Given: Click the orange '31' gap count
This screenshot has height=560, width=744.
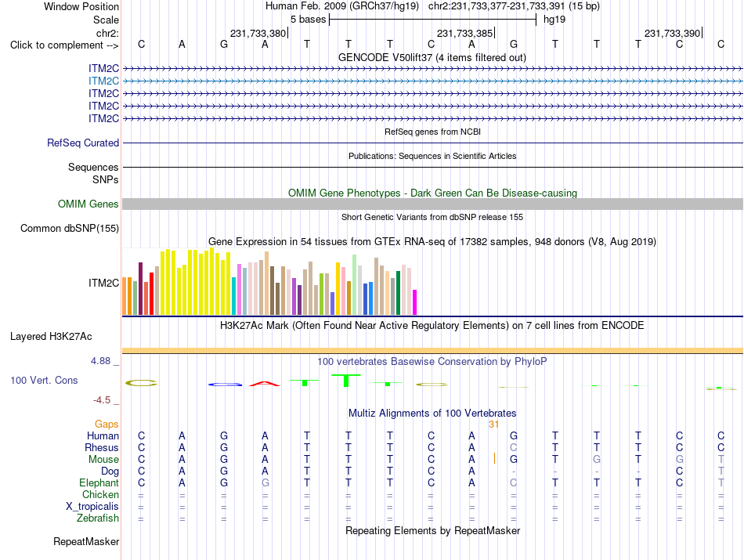Looking at the screenshot, I should tap(494, 425).
